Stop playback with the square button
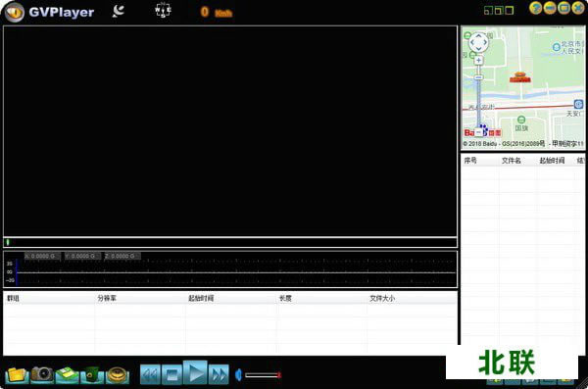The width and height of the screenshot is (588, 389). click(171, 374)
